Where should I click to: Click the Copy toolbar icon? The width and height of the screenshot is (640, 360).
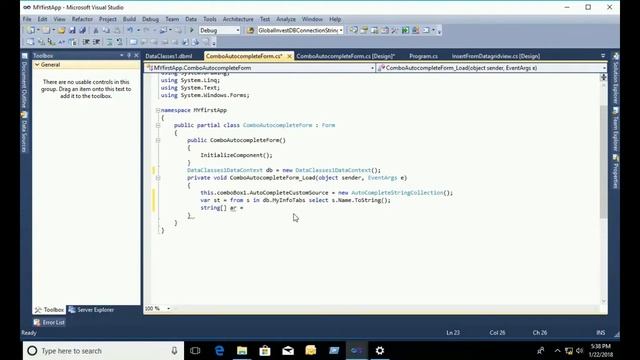106,30
